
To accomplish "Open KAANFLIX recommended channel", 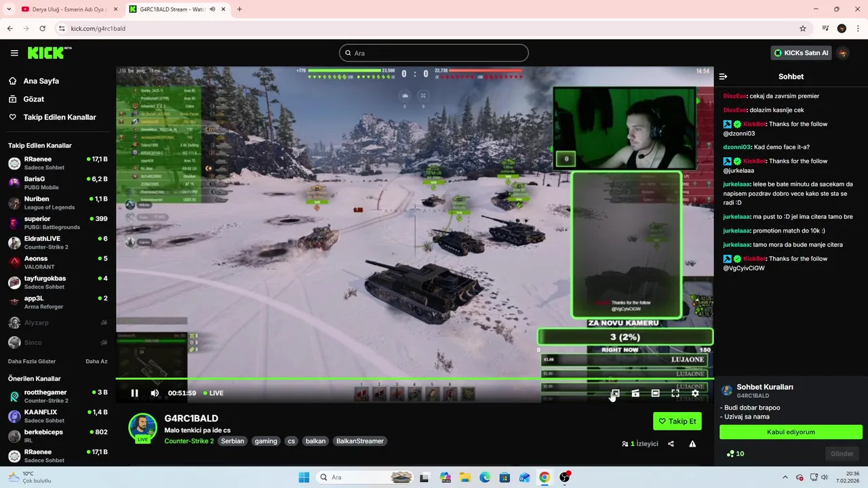I will pyautogui.click(x=58, y=416).
